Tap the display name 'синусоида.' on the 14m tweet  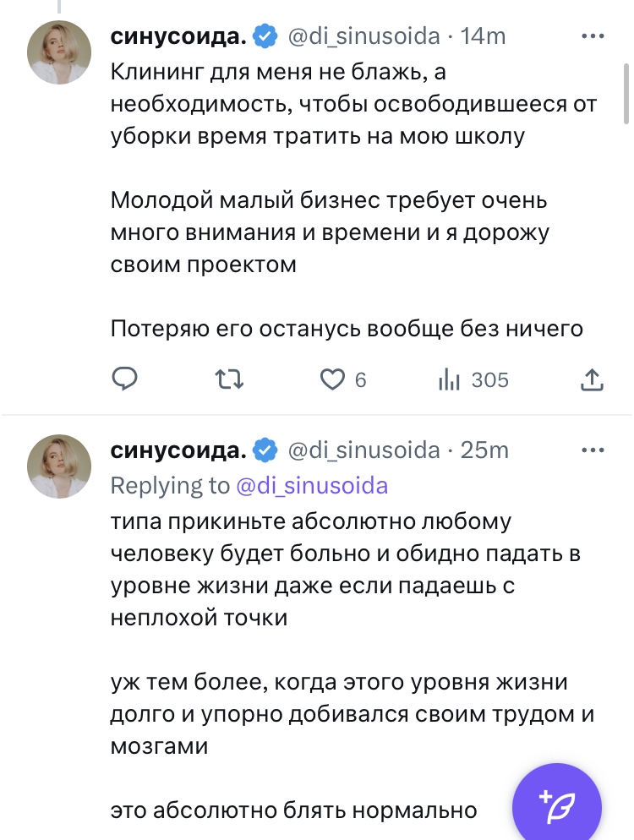[x=178, y=36]
